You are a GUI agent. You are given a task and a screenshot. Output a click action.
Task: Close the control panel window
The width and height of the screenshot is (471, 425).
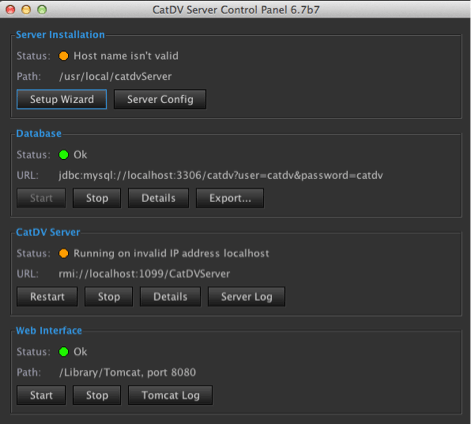point(10,9)
